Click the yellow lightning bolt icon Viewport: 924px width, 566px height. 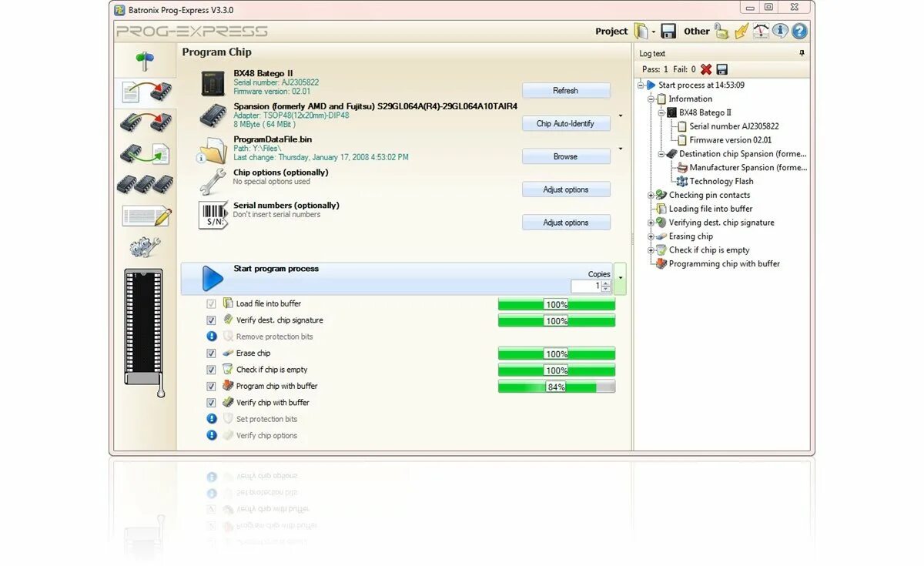pyautogui.click(x=742, y=32)
